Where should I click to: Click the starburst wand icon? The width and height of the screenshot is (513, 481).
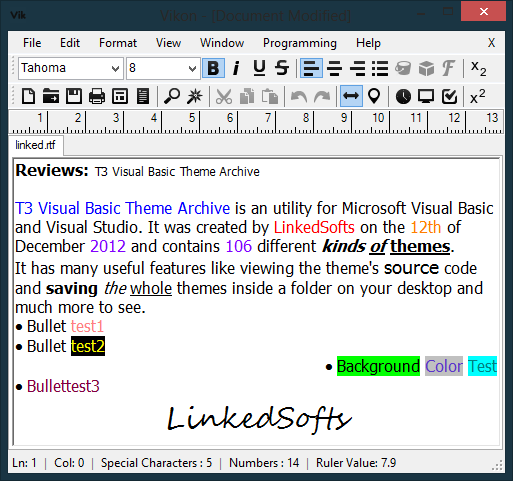click(195, 96)
